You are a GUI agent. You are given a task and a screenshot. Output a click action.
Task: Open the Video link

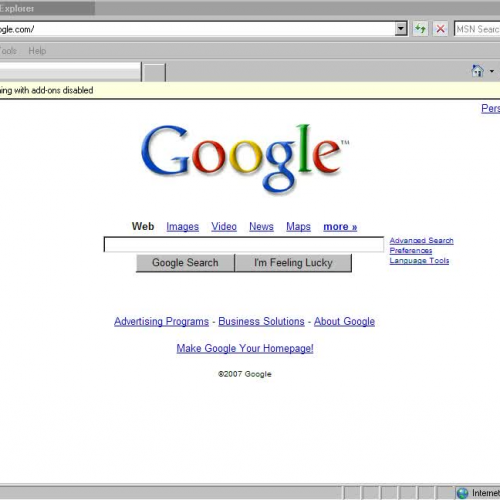pos(224,227)
